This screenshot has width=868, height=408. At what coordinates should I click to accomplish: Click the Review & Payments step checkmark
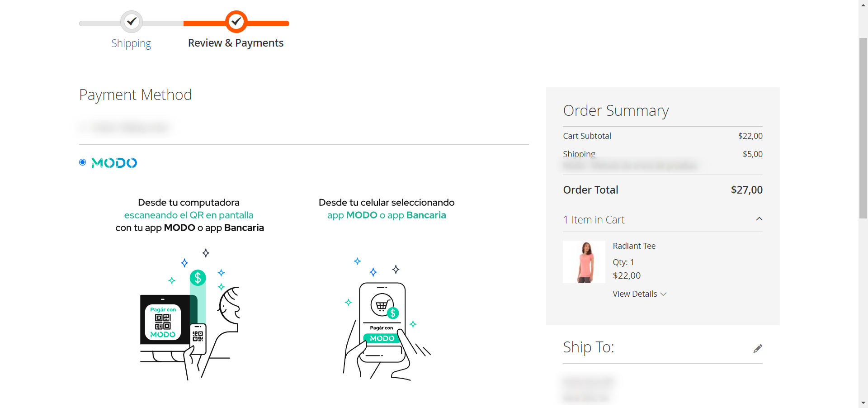[x=236, y=21]
